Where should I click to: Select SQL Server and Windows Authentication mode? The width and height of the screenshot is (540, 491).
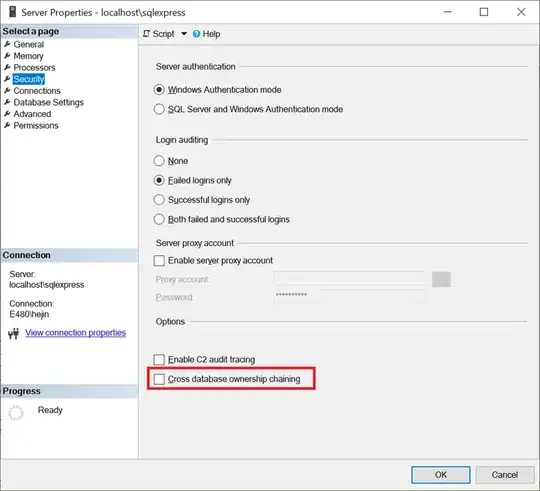tap(159, 109)
